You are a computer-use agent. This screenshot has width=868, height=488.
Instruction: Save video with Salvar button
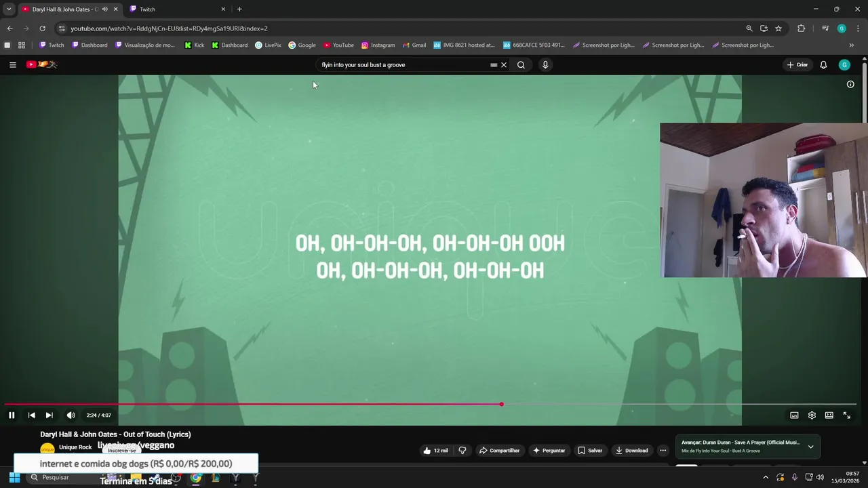click(x=590, y=451)
